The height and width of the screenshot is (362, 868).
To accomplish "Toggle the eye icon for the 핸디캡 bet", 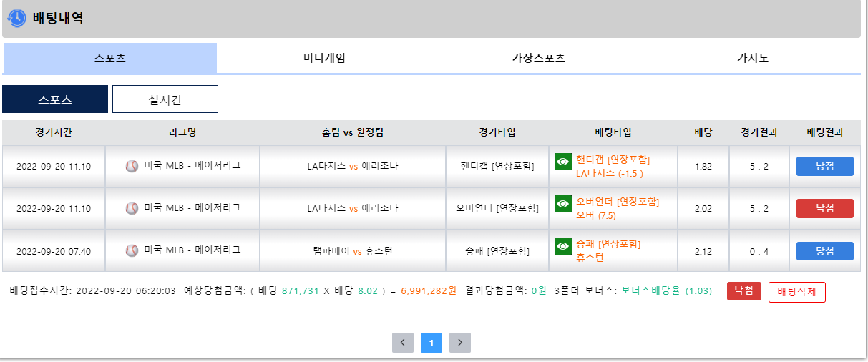I will 563,162.
